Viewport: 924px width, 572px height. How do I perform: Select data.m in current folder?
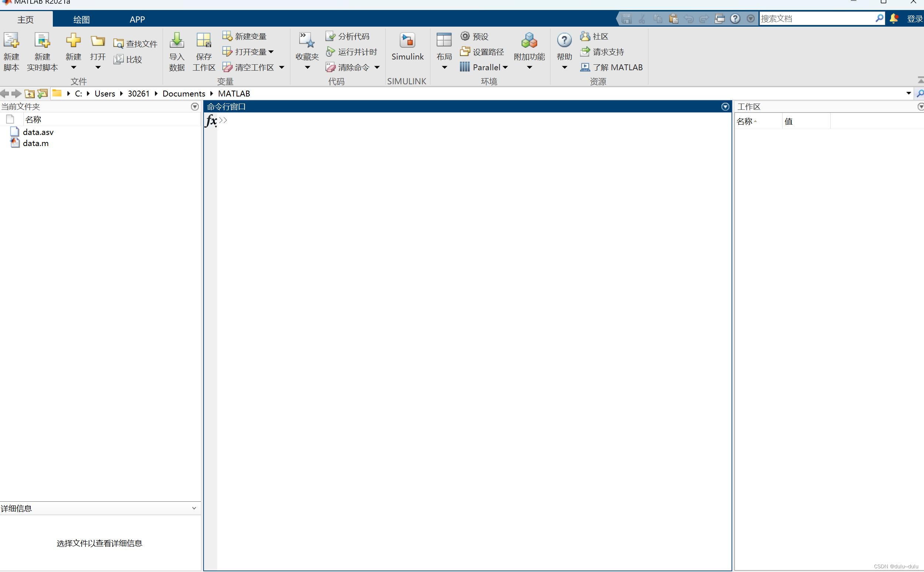[x=35, y=143]
